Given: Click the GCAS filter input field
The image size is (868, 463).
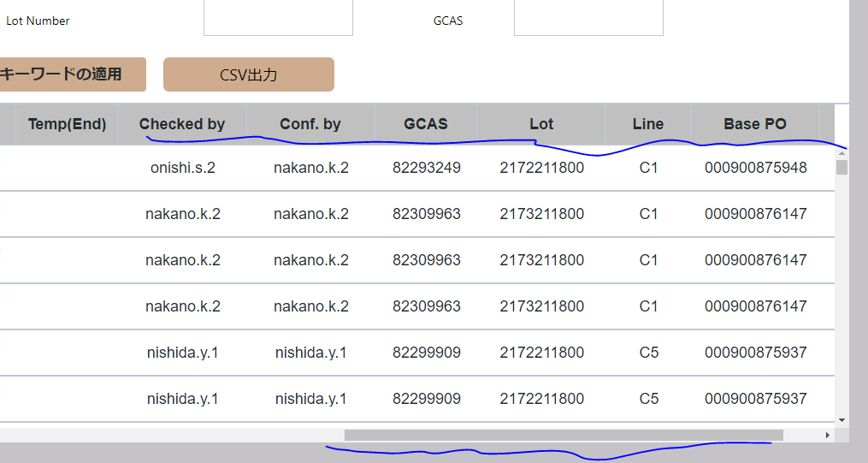Looking at the screenshot, I should (x=588, y=17).
